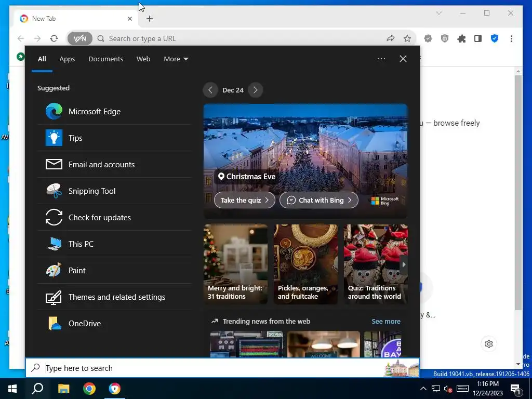Open the touch keyboard tray icon

(462, 389)
